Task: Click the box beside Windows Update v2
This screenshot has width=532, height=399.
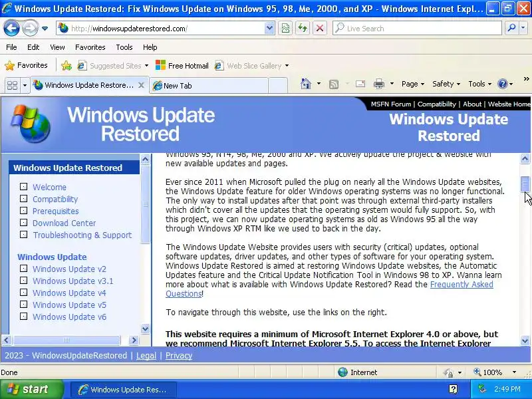Action: tap(23, 269)
